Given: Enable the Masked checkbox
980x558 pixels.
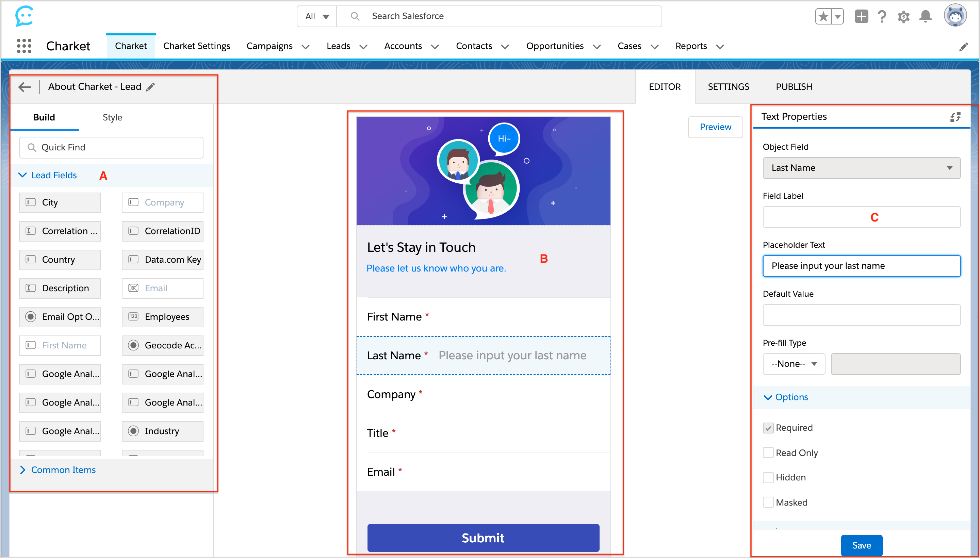Looking at the screenshot, I should pos(768,503).
